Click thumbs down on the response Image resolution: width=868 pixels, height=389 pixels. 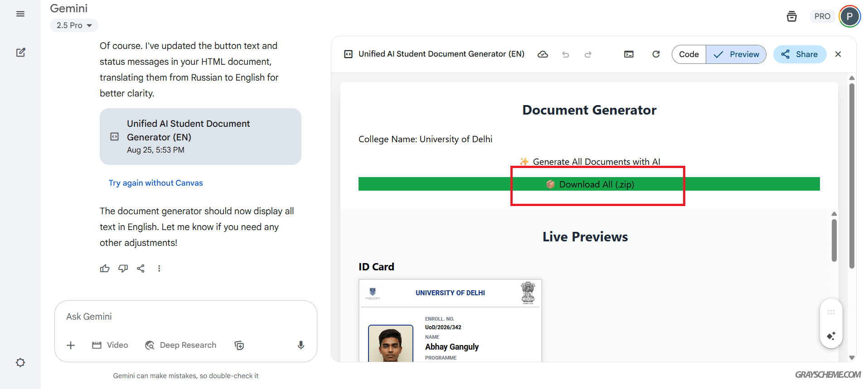pyautogui.click(x=123, y=269)
